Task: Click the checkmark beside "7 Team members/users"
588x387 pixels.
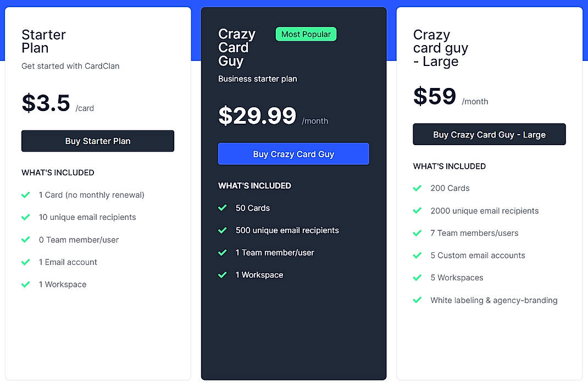Action: (x=418, y=233)
